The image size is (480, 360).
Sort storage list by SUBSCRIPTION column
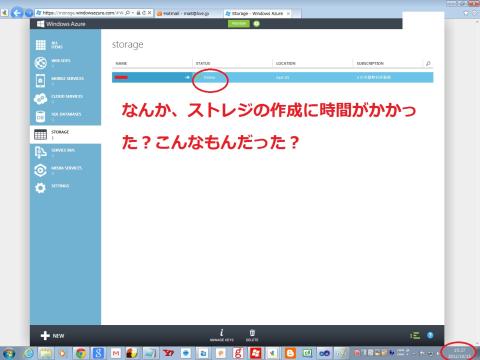click(370, 63)
